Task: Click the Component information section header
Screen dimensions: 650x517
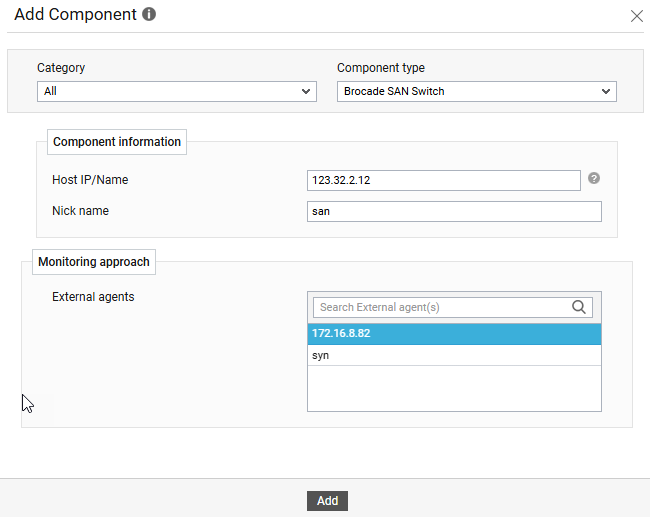Action: coord(117,142)
